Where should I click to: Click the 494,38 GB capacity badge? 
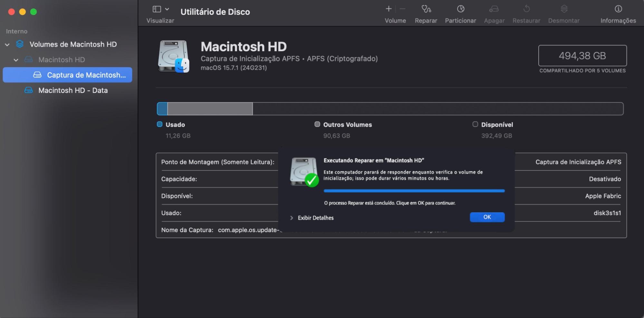(582, 56)
